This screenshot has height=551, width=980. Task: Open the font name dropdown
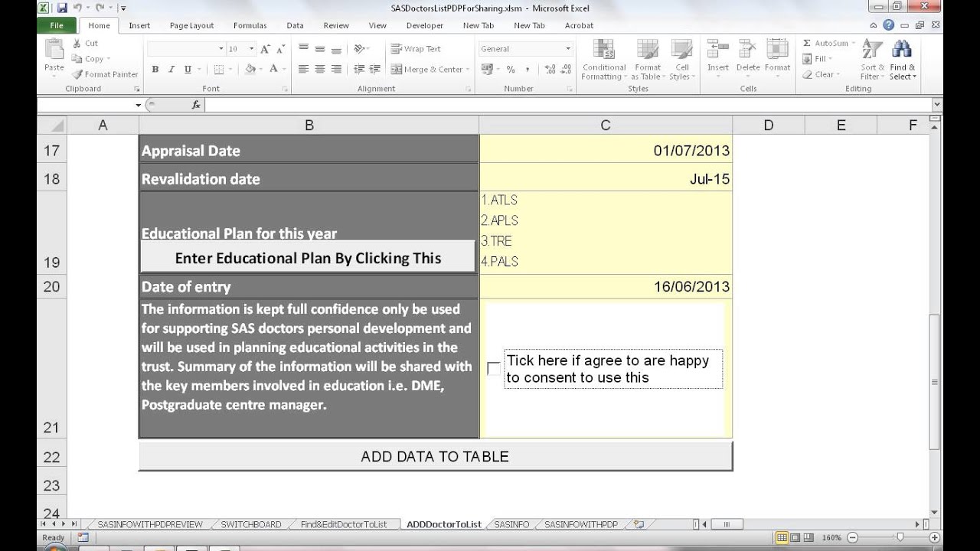click(x=220, y=49)
